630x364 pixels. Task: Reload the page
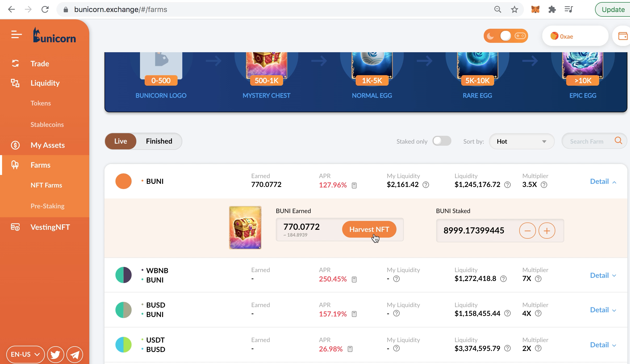pyautogui.click(x=45, y=10)
